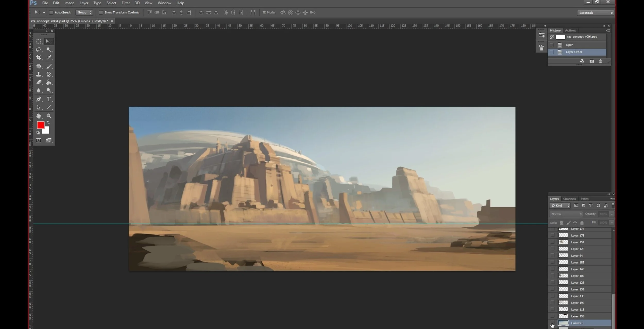The image size is (644, 329).
Task: Select the Crop tool
Action: point(39,57)
